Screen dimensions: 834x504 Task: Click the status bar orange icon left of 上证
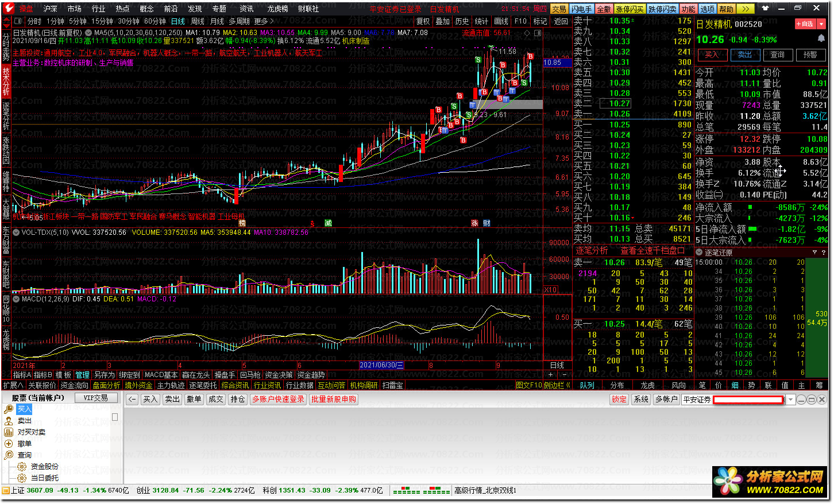tap(6, 490)
